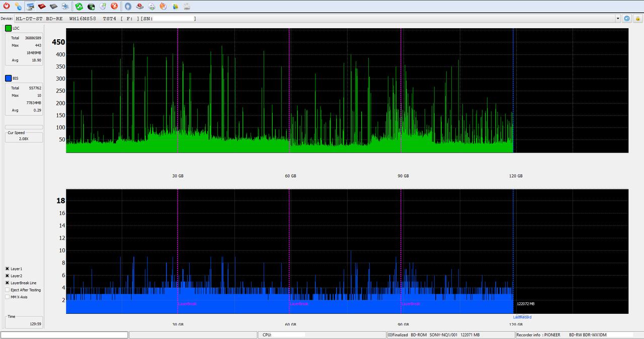
Task: Click the blue BIS color swatch
Action: coord(8,79)
